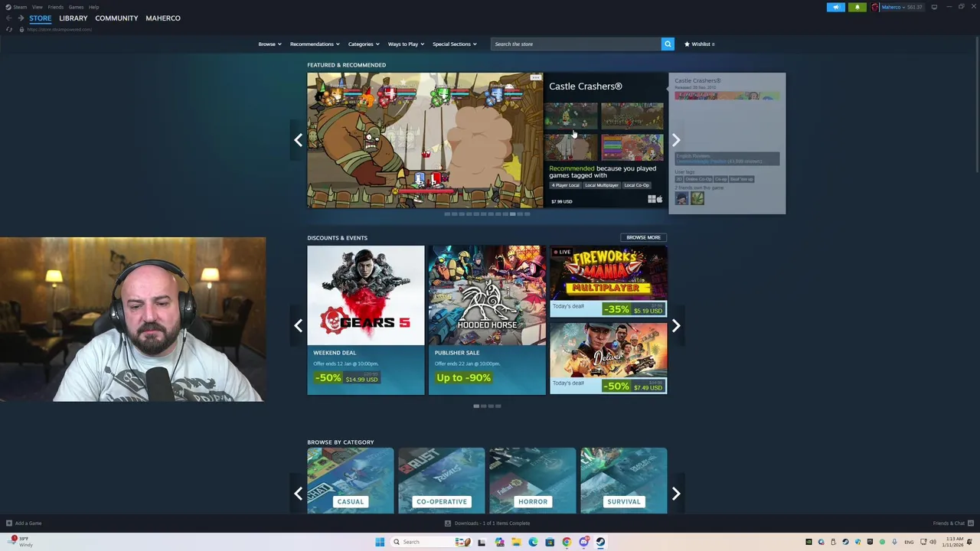
Task: Open the Castle Crashers title
Action: pyautogui.click(x=585, y=86)
